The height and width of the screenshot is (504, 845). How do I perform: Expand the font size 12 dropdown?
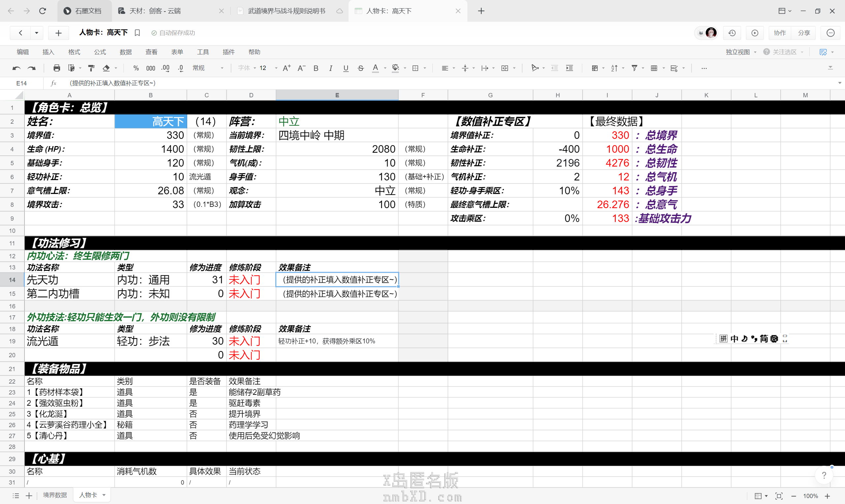point(276,68)
